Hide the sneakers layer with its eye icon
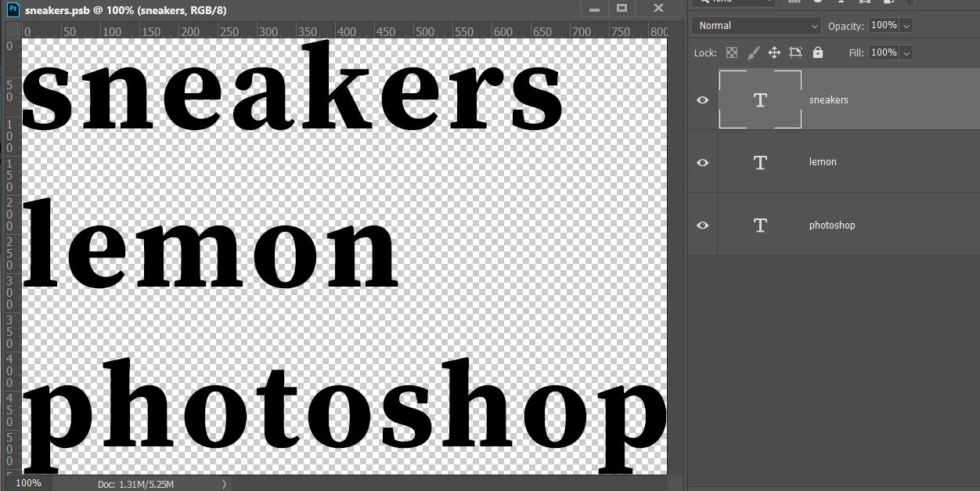 [703, 100]
